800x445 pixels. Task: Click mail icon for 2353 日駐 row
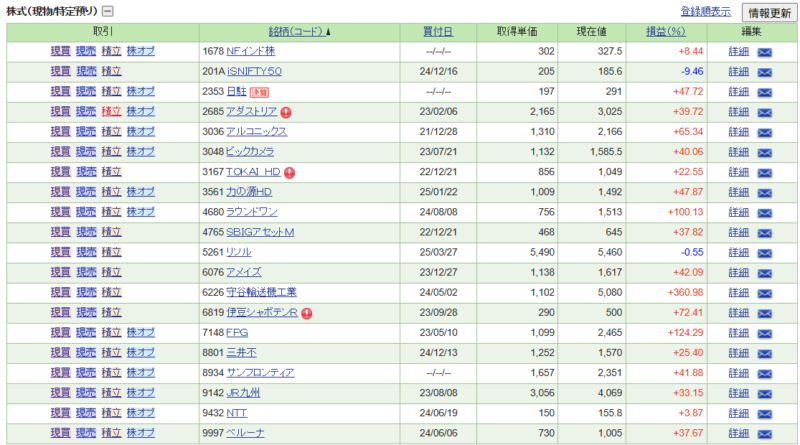point(764,92)
